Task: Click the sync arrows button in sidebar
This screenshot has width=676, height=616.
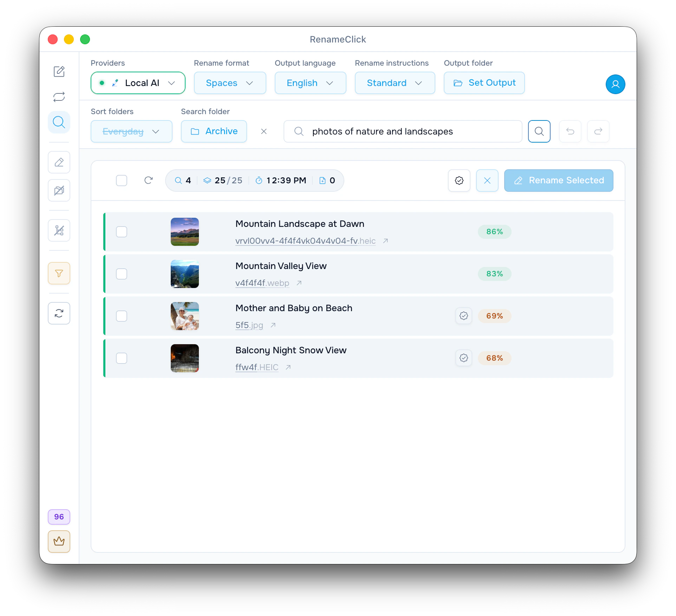Action: coord(59,313)
